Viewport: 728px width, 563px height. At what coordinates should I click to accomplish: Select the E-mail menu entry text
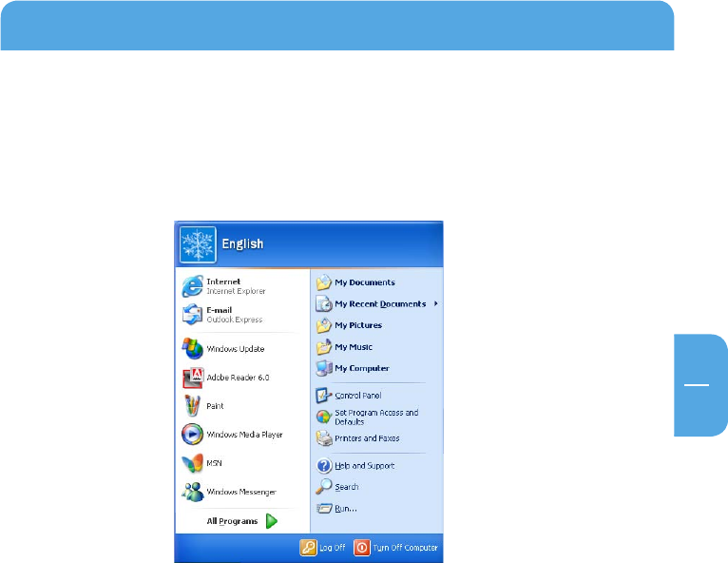220,310
